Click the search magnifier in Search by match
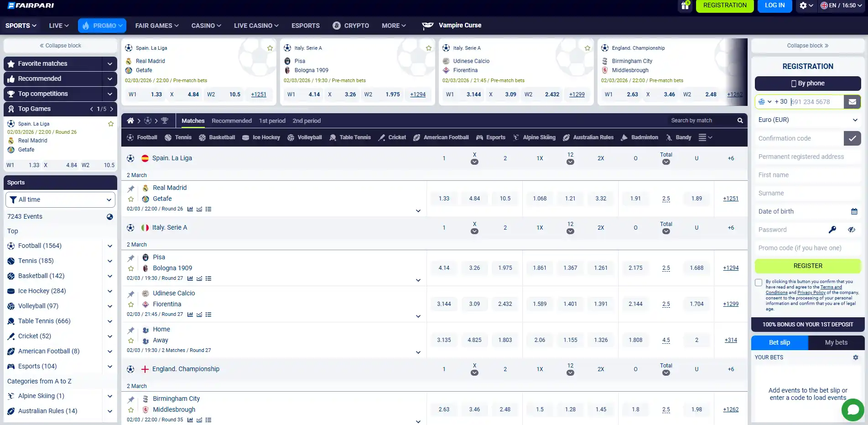 click(740, 121)
